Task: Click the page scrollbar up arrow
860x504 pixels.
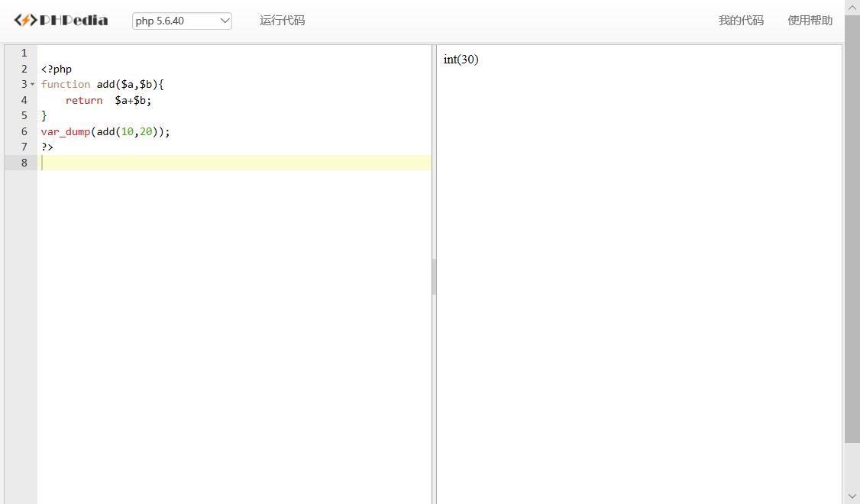Action: [852, 8]
